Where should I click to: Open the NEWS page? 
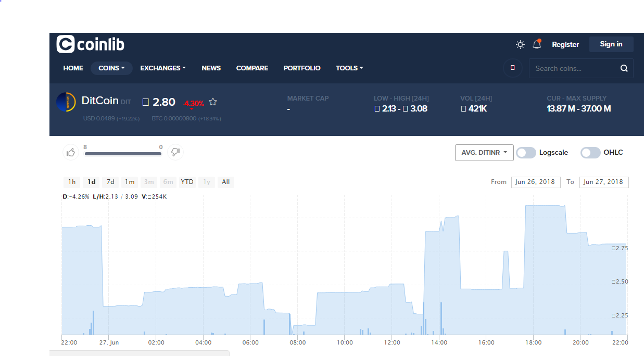click(211, 68)
